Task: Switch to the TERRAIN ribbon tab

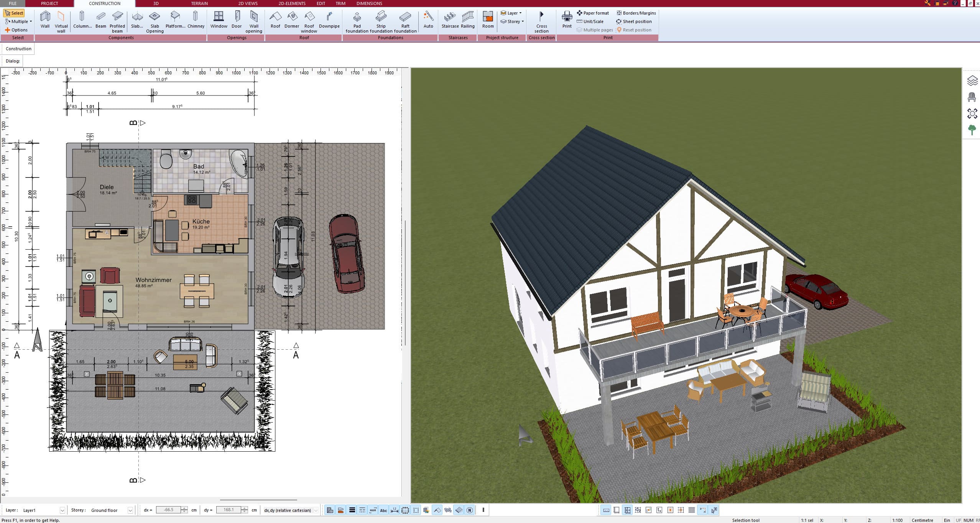Action: click(x=199, y=3)
